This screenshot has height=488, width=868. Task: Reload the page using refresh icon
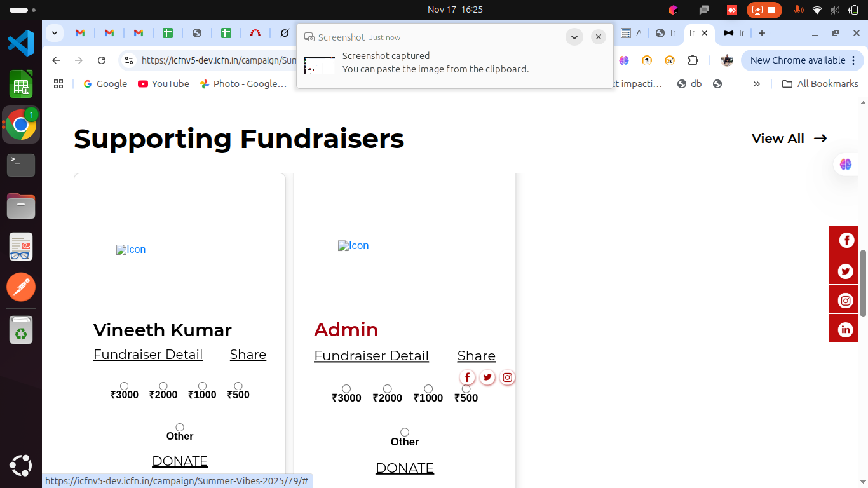(102, 60)
